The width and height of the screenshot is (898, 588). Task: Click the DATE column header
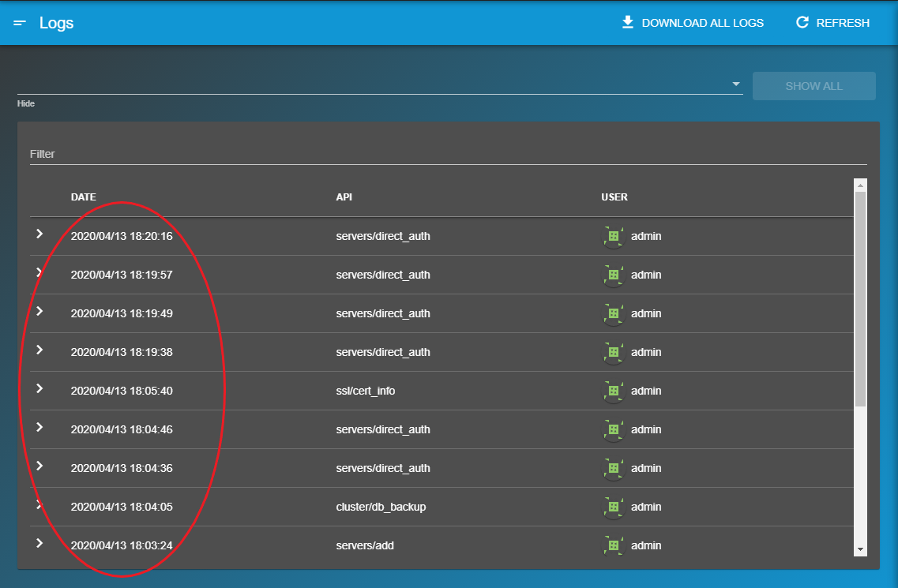(x=83, y=197)
